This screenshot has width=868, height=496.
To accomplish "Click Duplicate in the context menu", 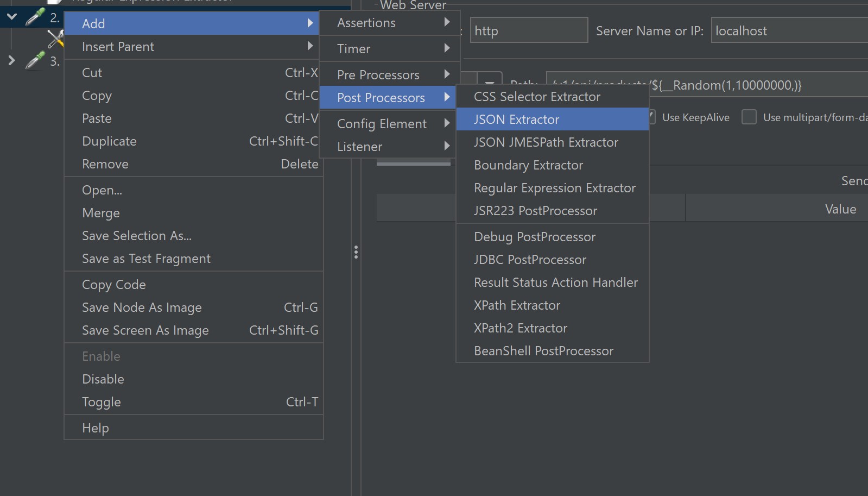I will (109, 141).
